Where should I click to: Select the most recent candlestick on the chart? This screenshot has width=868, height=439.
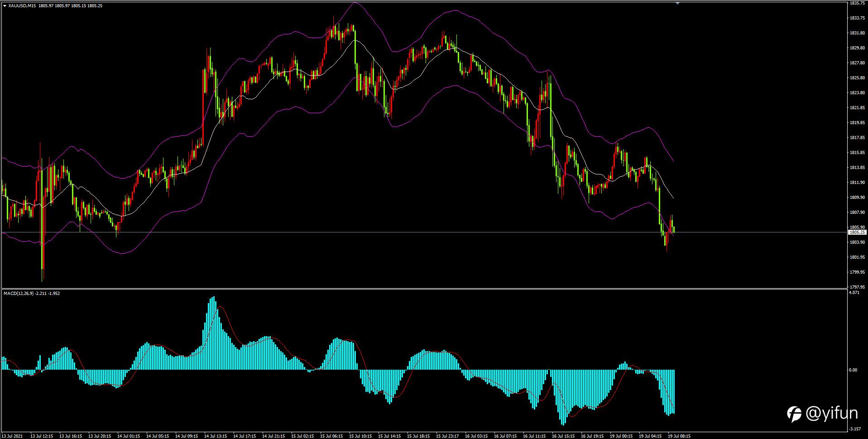[674, 229]
